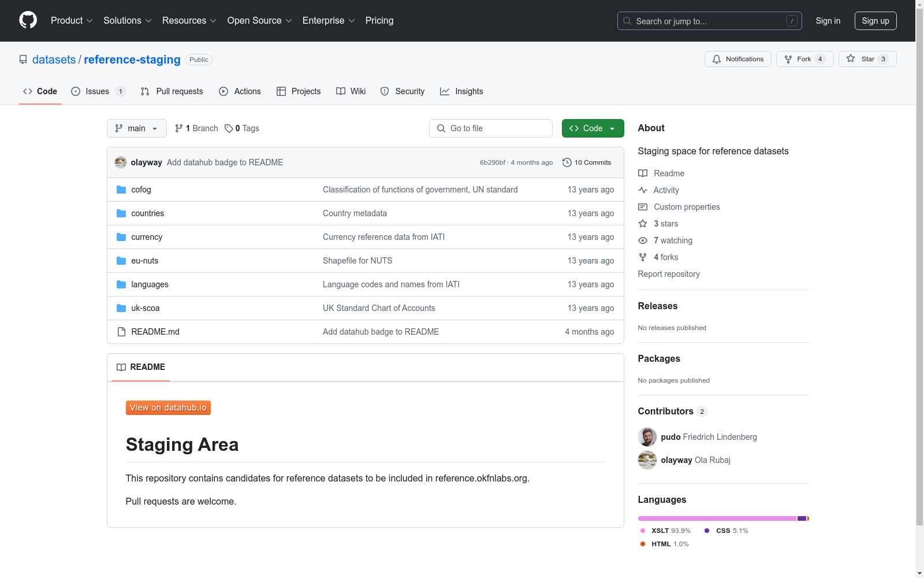Open the Issues tab

click(x=98, y=91)
